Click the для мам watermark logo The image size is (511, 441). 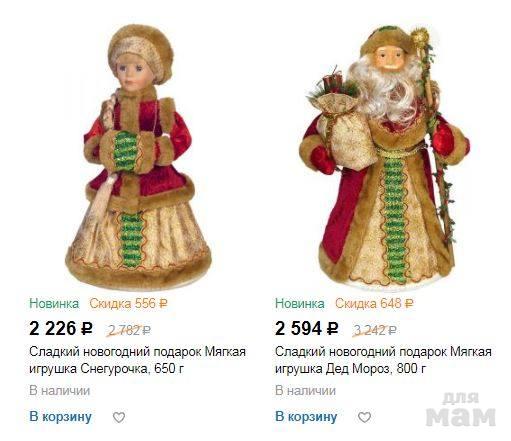tap(460, 409)
